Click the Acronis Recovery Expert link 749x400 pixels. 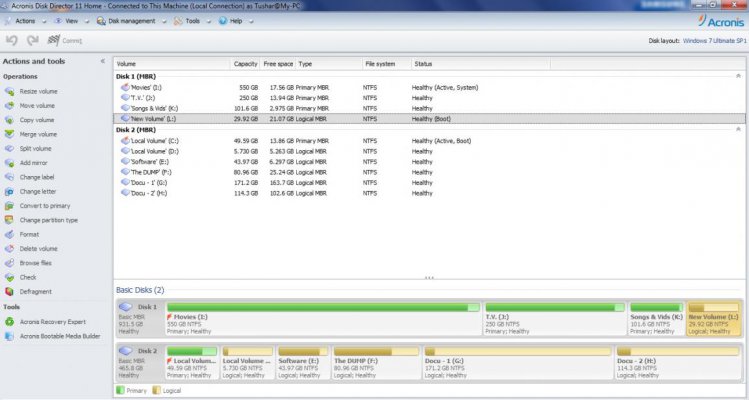coord(53,322)
